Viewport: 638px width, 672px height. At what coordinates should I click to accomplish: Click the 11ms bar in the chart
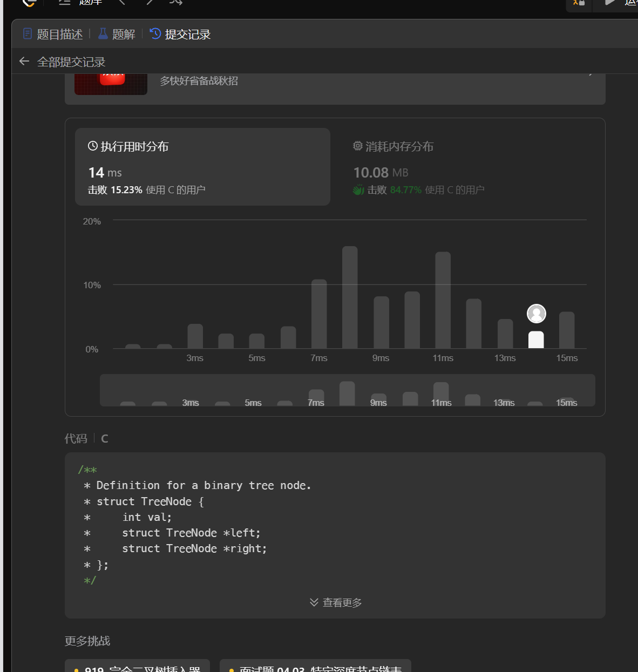click(443, 300)
